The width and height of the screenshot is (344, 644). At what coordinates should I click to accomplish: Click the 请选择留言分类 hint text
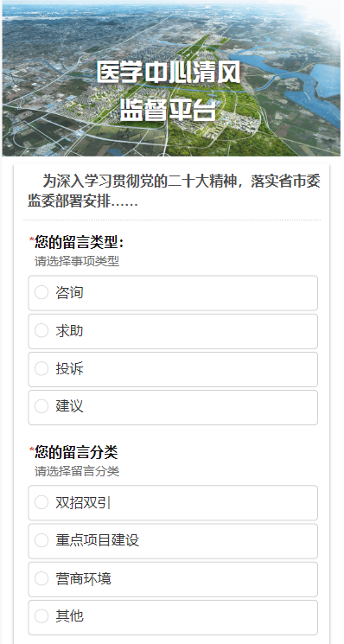[77, 471]
